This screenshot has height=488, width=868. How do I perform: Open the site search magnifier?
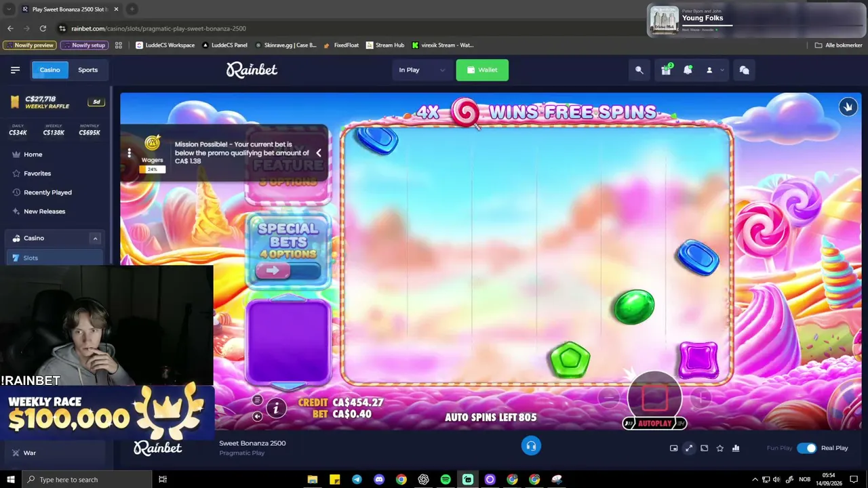click(639, 70)
